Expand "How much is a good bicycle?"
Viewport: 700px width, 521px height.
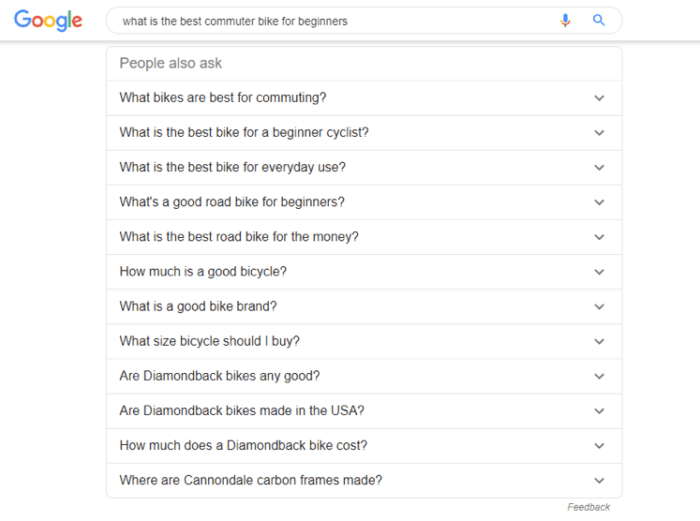(x=599, y=272)
